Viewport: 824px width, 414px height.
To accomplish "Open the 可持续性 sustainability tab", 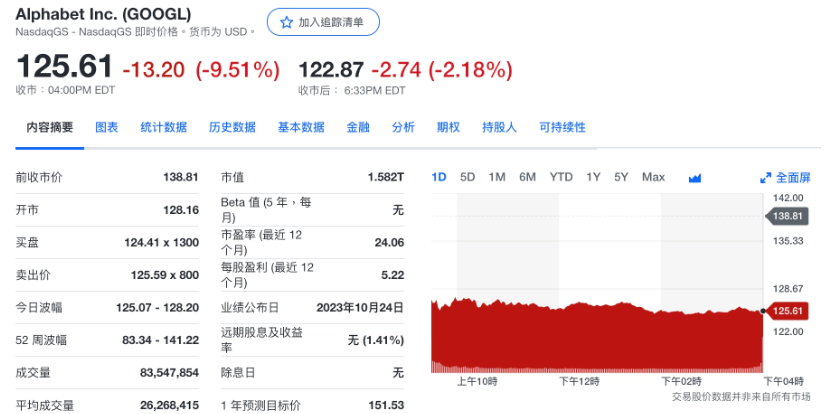I will coord(562,127).
